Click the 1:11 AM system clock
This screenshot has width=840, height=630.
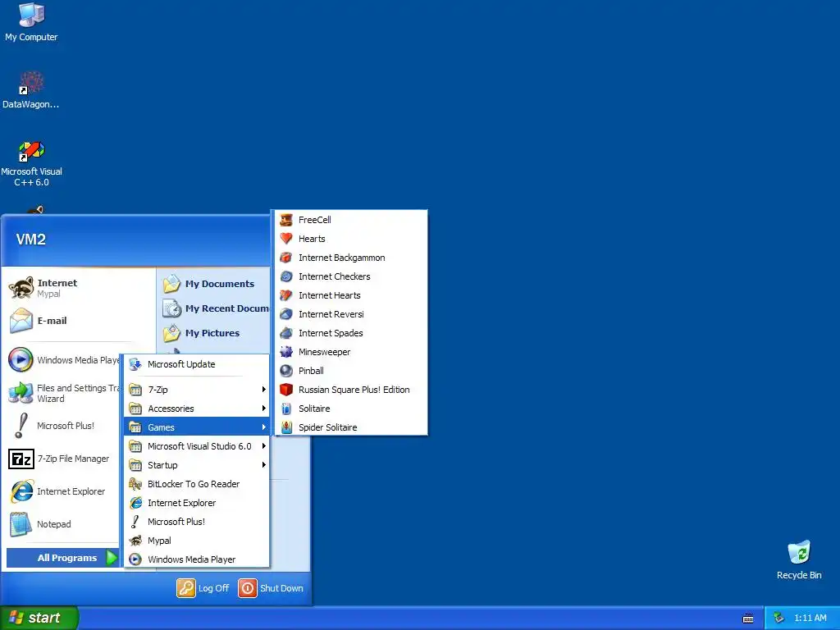pyautogui.click(x=810, y=618)
